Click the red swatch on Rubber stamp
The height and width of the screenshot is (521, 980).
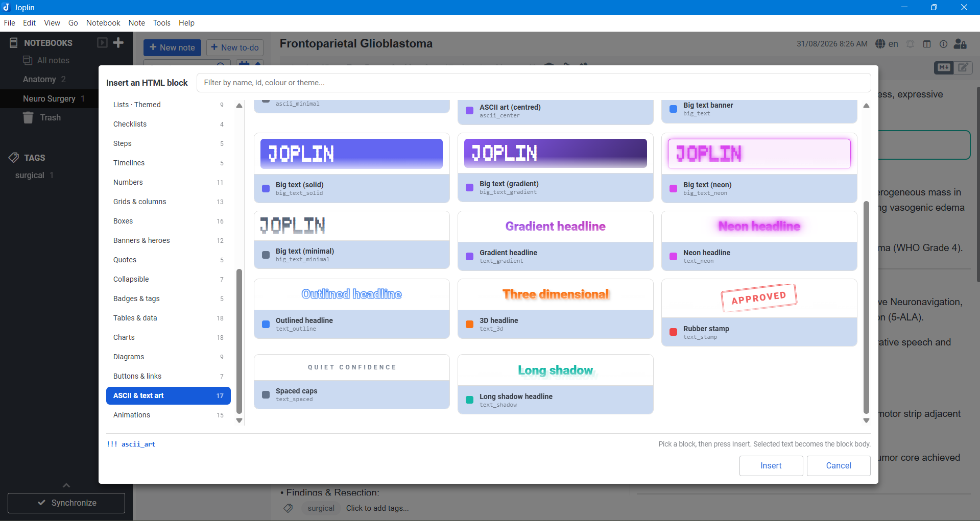pos(673,332)
